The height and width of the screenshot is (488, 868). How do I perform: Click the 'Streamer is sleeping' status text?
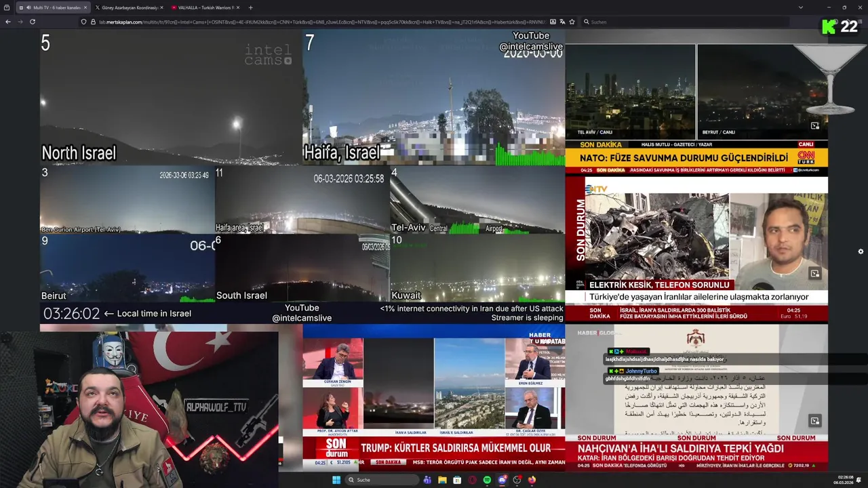(x=527, y=318)
